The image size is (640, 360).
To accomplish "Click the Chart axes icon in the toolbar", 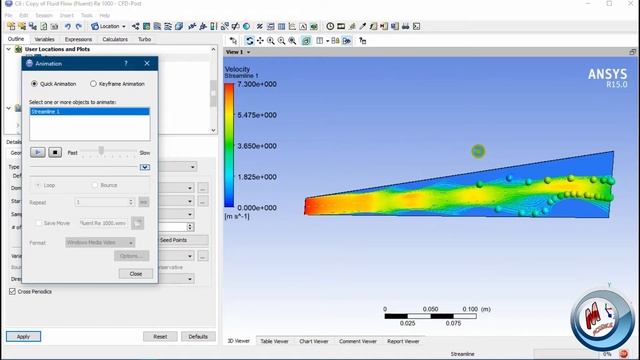I will click(292, 27).
